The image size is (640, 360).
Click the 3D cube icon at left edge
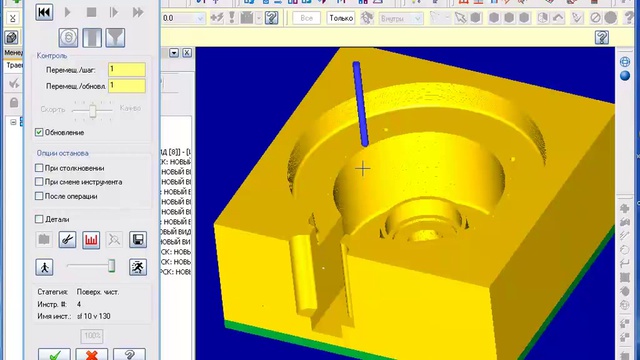pyautogui.click(x=12, y=38)
